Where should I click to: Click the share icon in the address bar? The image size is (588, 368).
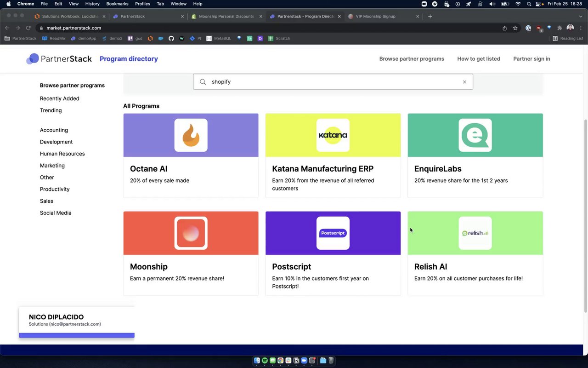tap(504, 28)
